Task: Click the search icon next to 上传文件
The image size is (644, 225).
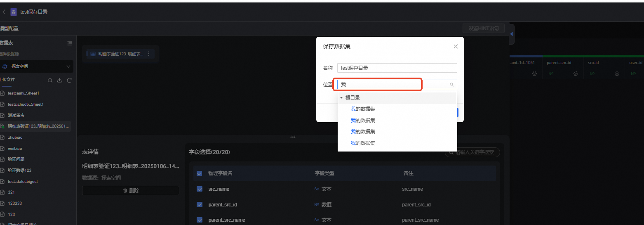Action: click(x=50, y=81)
